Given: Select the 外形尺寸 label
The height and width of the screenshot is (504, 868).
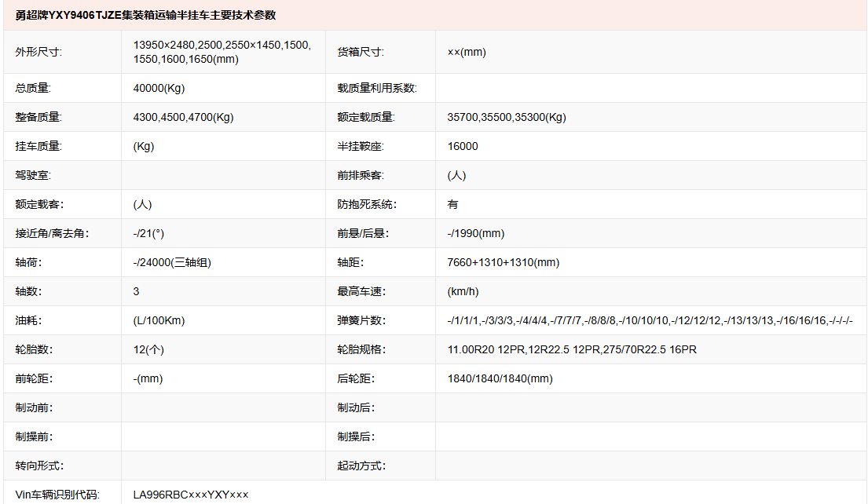Looking at the screenshot, I should (38, 52).
